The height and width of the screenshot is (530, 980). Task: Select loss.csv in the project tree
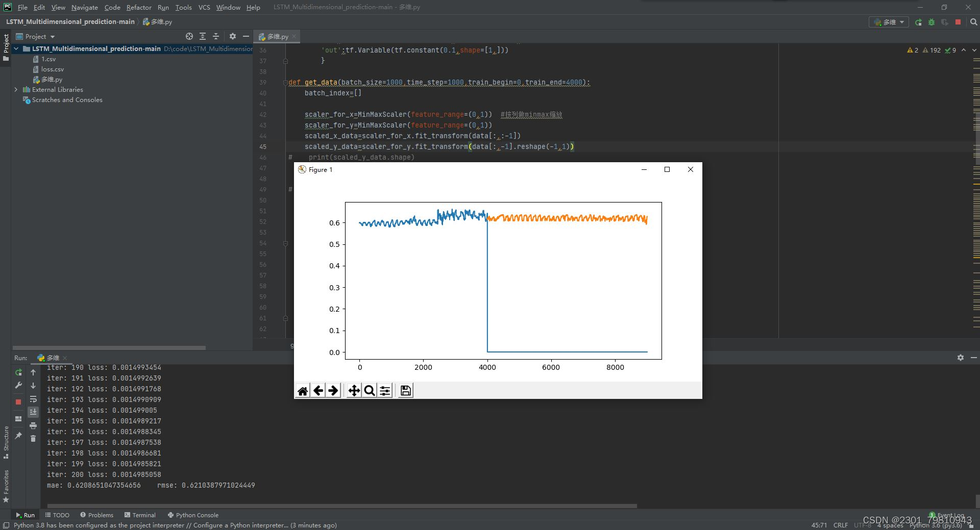[x=48, y=69]
